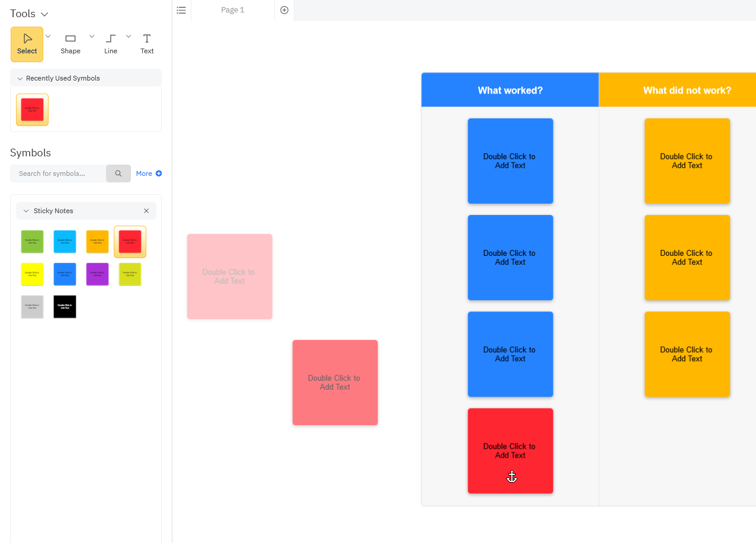Close the Sticky Notes symbol group
Image resolution: width=756 pixels, height=543 pixels.
(146, 211)
